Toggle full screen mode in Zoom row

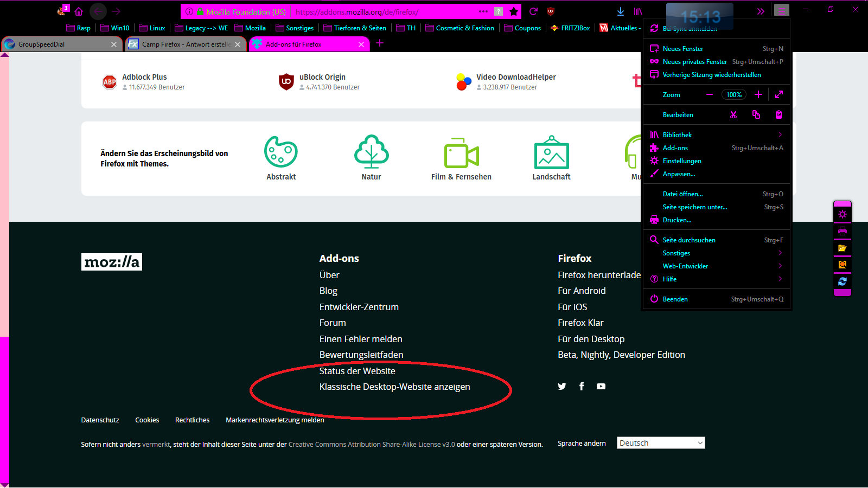[x=779, y=95]
